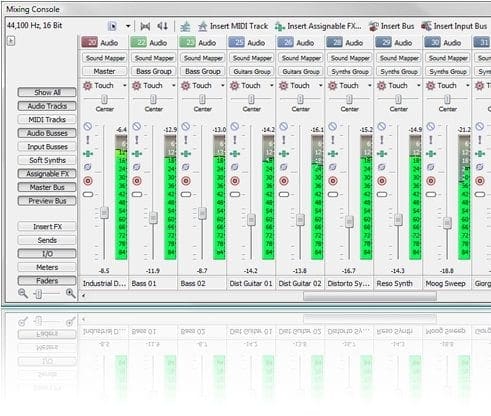Open the Touch automation dropdown on the Bass 02 track

tap(223, 86)
